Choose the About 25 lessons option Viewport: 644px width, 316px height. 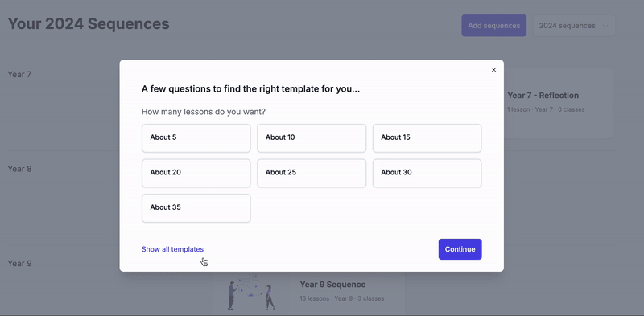click(x=312, y=173)
